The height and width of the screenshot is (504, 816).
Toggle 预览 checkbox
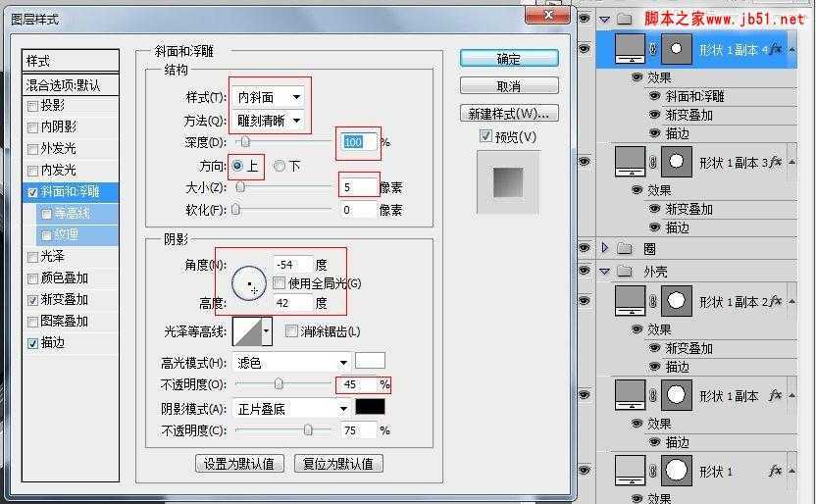[x=485, y=136]
